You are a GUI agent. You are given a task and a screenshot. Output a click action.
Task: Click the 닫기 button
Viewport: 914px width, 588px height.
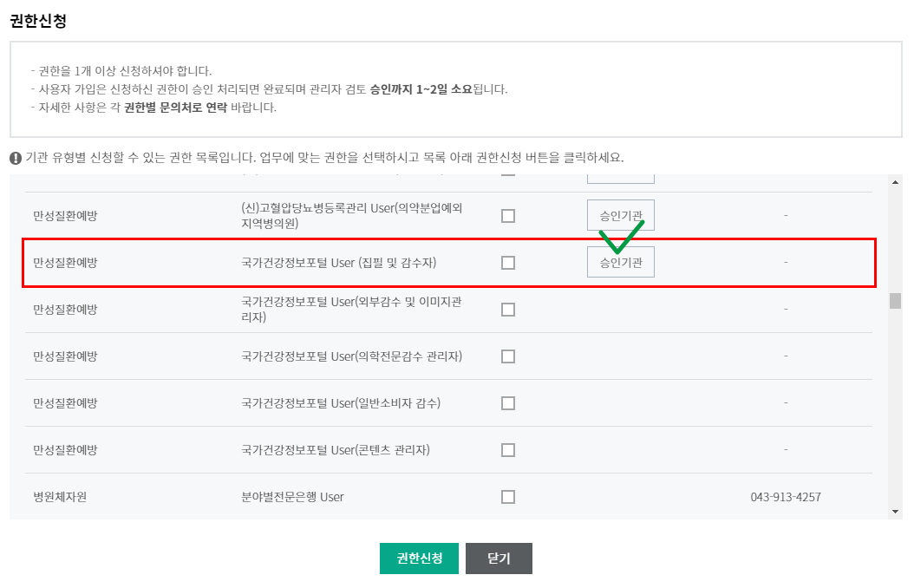pyautogui.click(x=499, y=559)
